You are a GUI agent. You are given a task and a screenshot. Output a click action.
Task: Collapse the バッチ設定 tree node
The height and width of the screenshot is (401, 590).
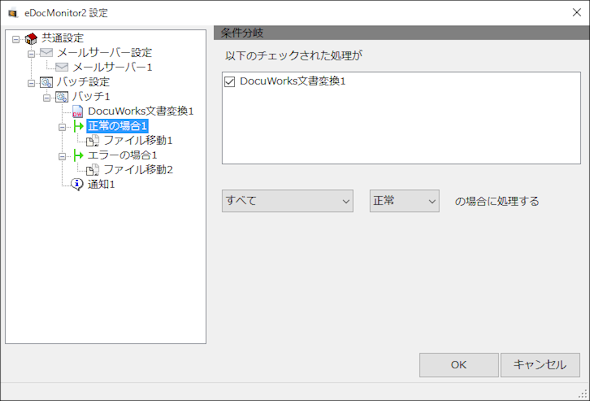click(31, 83)
